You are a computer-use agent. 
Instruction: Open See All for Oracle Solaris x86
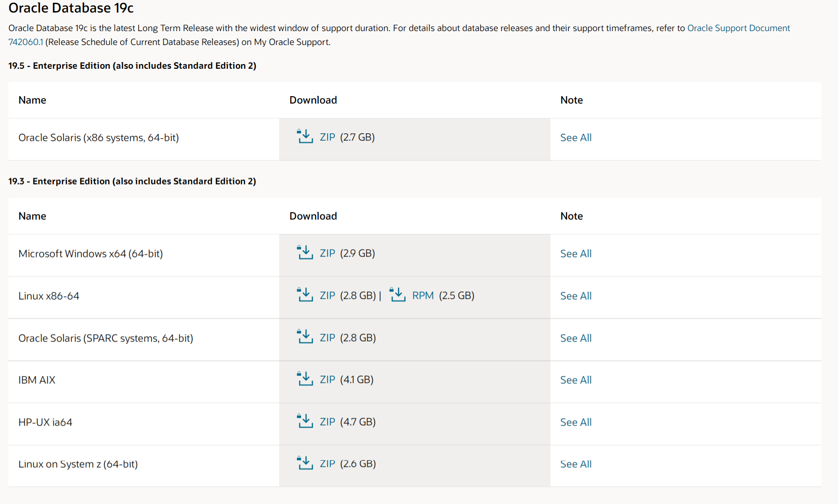click(576, 137)
